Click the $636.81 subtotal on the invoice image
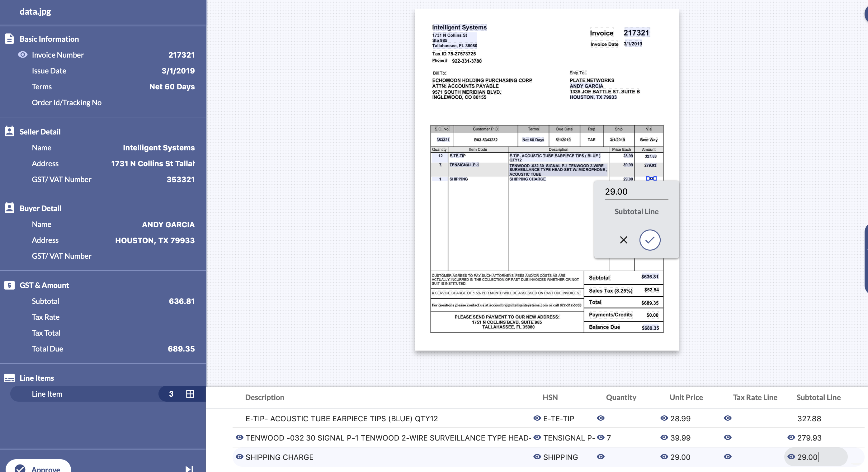This screenshot has height=472, width=868. point(649,276)
